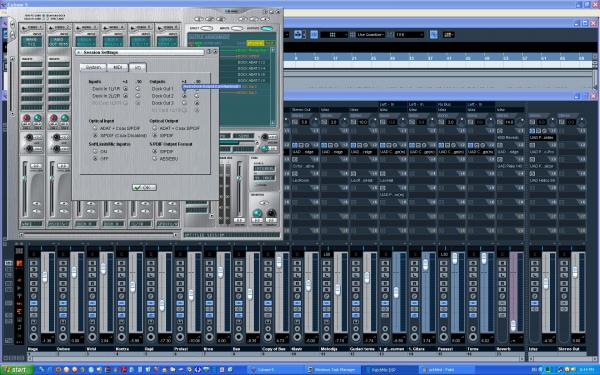Show OUTPUTS view in PatchMix TV panel
This screenshot has width=600, height=375.
(x=267, y=28)
